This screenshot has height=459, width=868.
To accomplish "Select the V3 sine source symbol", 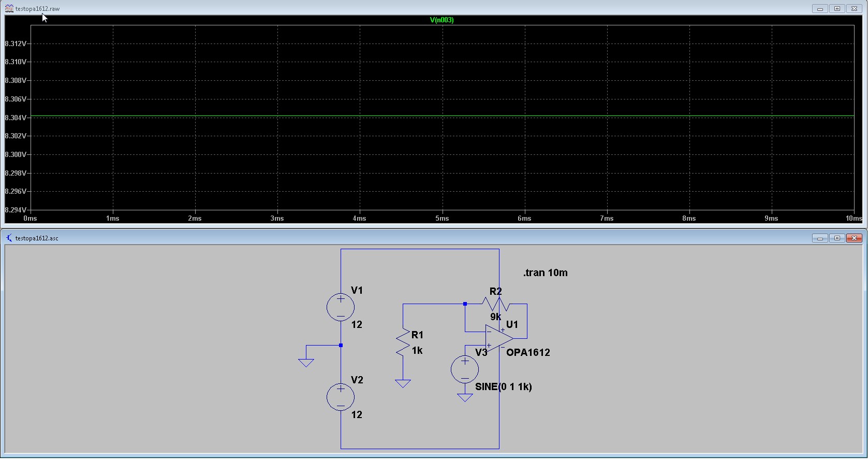I will pos(465,369).
